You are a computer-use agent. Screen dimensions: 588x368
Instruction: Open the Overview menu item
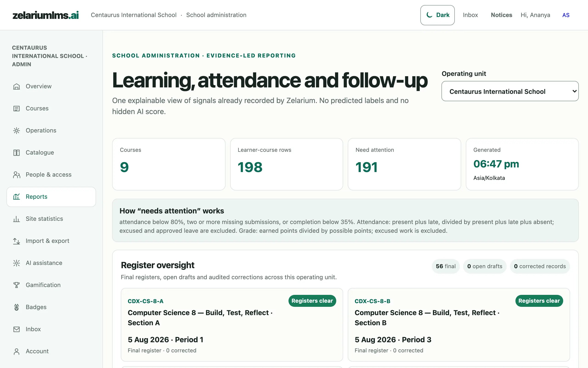tap(51, 86)
